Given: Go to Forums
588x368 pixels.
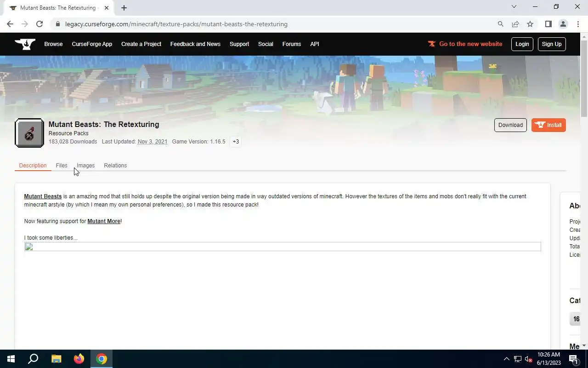Looking at the screenshot, I should click(x=292, y=44).
